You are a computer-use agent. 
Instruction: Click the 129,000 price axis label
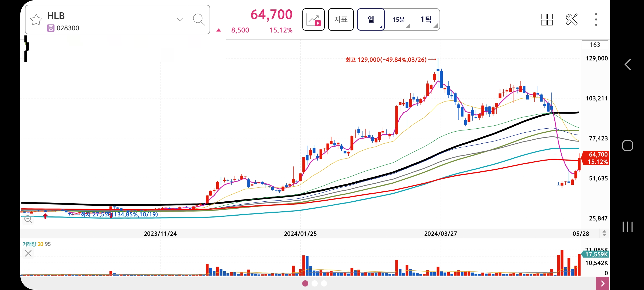pos(597,58)
